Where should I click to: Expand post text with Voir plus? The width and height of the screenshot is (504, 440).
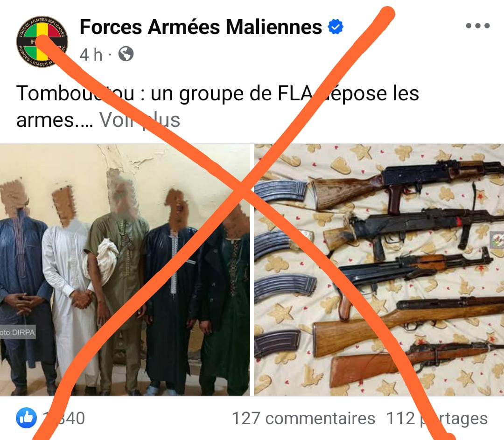(140, 120)
